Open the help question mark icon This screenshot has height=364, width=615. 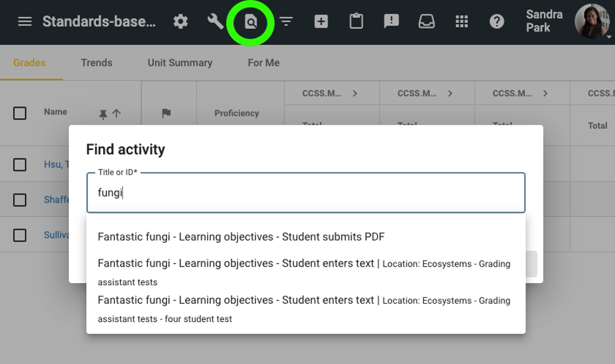[497, 21]
